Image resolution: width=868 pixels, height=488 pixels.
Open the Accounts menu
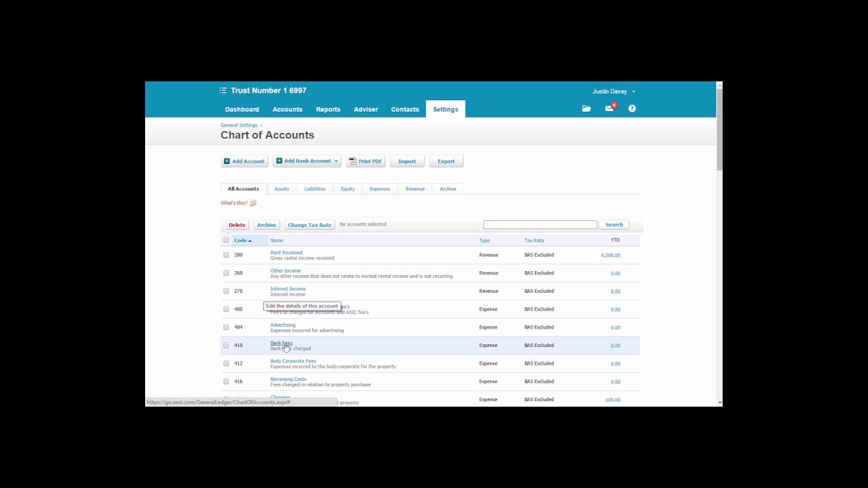288,109
